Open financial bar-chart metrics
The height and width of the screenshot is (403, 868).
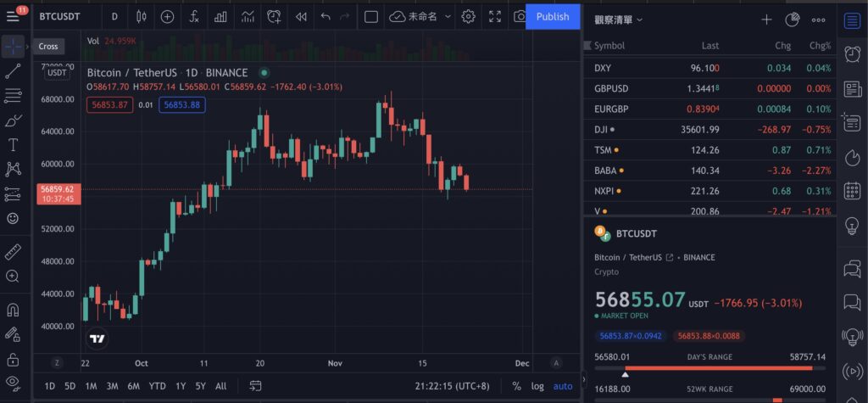coord(220,17)
